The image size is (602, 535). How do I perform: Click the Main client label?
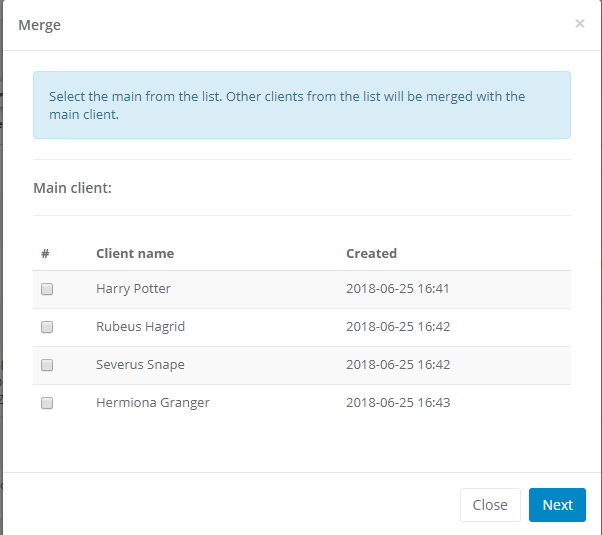[72, 187]
